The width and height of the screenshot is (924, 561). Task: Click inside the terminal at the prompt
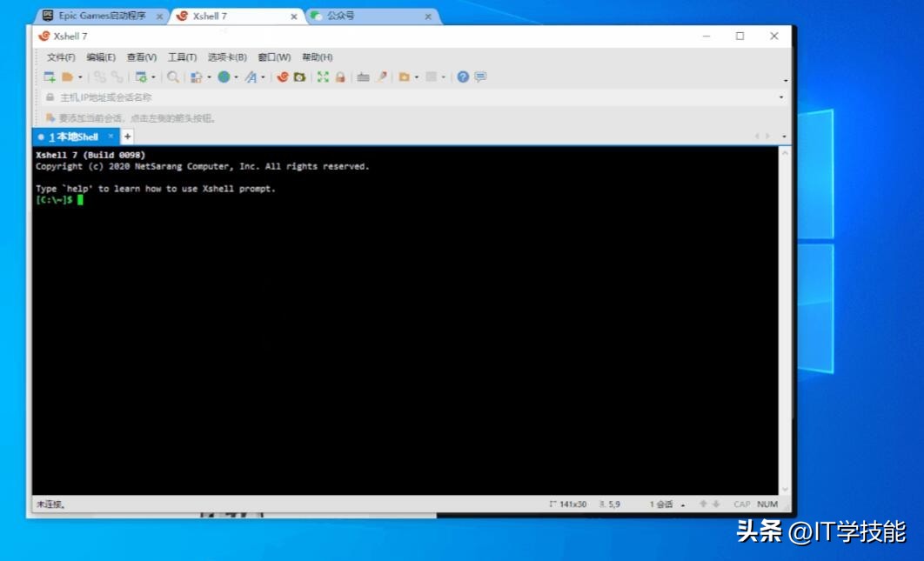point(80,200)
